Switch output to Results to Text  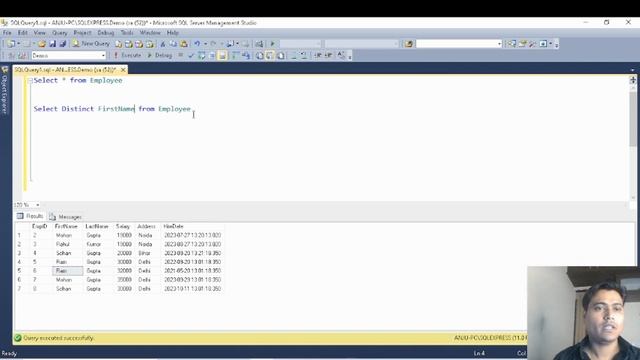click(x=260, y=56)
